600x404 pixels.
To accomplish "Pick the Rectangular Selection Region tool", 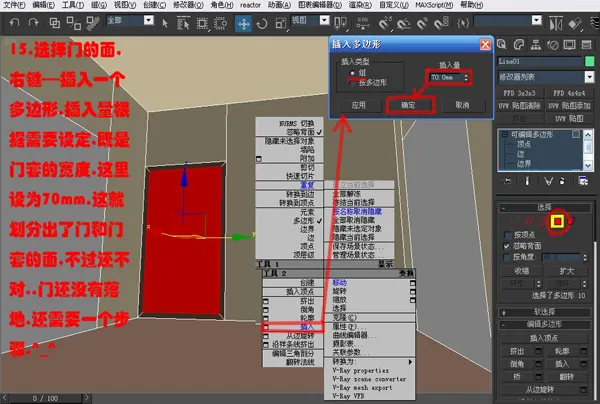I will 202,24.
